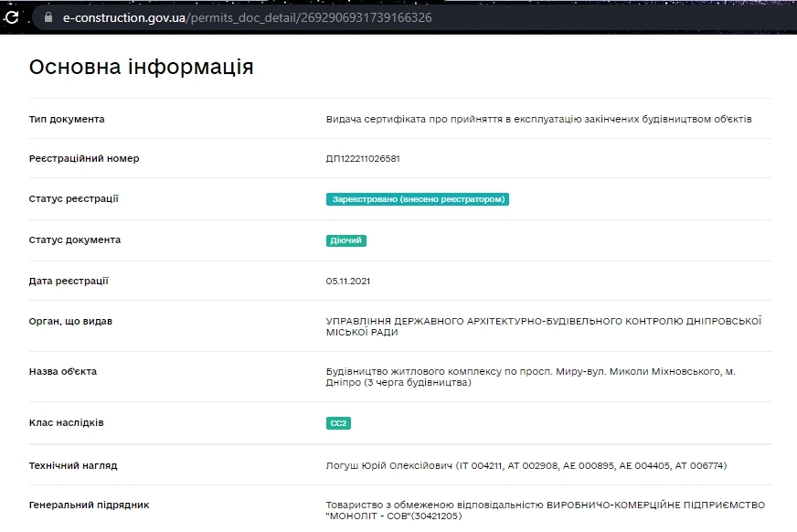This screenshot has width=797, height=532.
Task: Click the 'Дата реєстрації' label
Action: pos(69,281)
